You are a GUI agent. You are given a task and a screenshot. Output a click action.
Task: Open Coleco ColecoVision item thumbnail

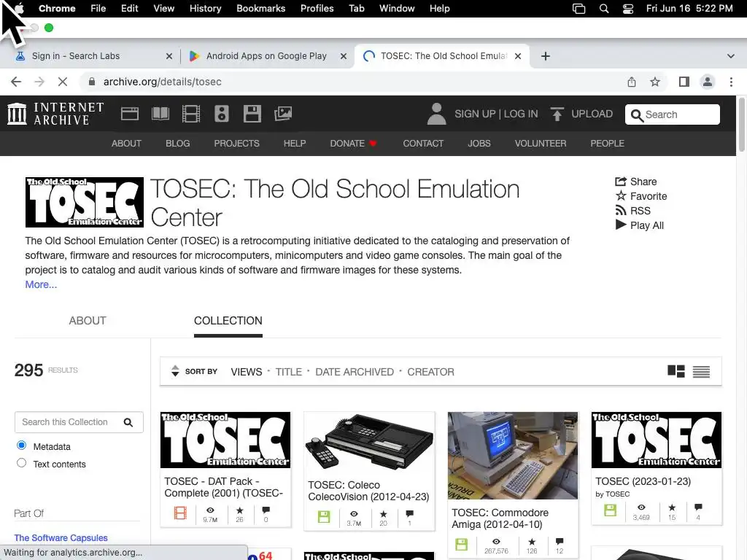(x=369, y=443)
